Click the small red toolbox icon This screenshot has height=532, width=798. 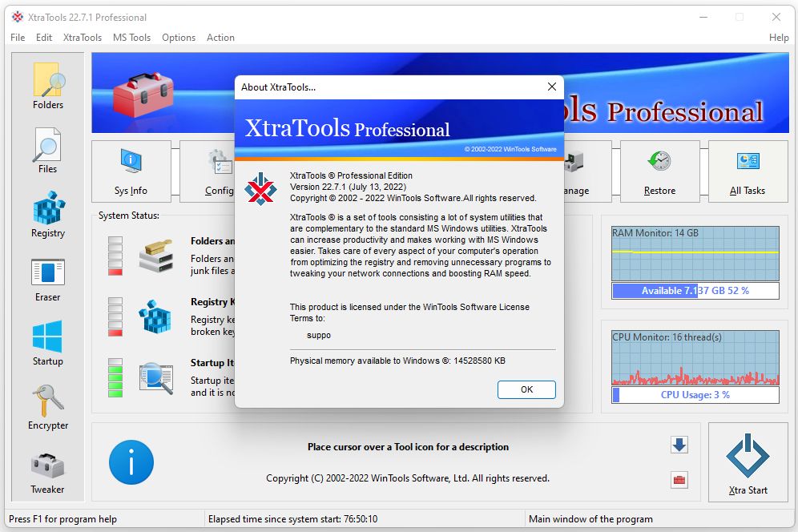[x=679, y=480]
